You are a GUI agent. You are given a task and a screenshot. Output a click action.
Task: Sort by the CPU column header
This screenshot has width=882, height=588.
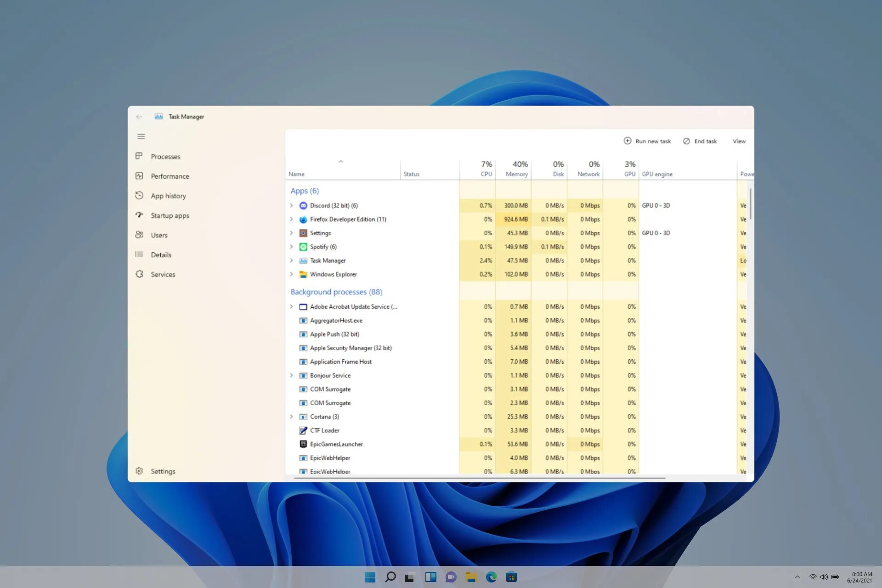click(x=477, y=169)
